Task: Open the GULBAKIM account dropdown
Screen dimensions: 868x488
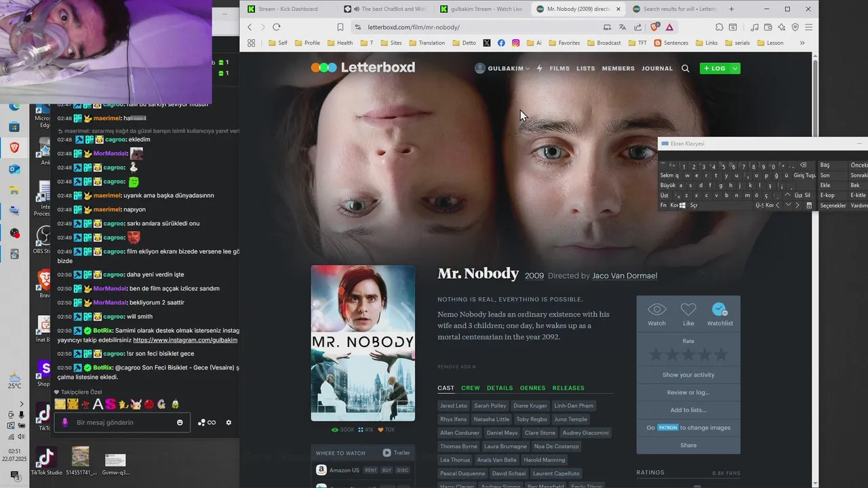Action: point(502,68)
